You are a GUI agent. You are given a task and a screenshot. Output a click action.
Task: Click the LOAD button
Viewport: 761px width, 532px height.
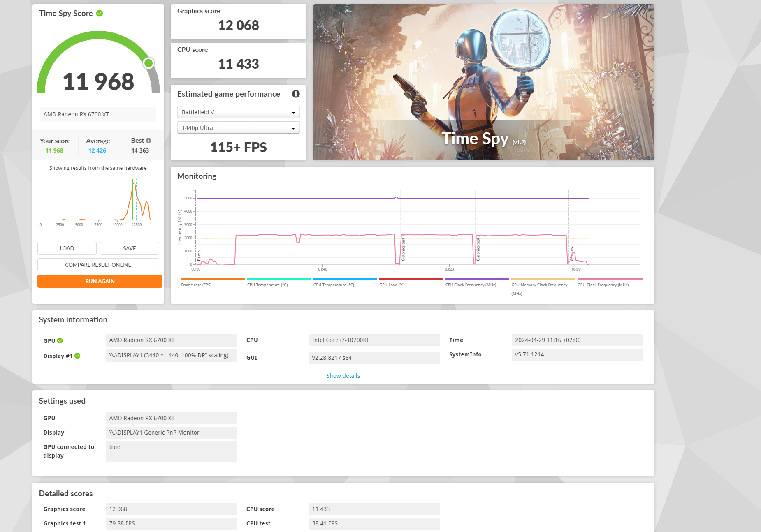[67, 248]
